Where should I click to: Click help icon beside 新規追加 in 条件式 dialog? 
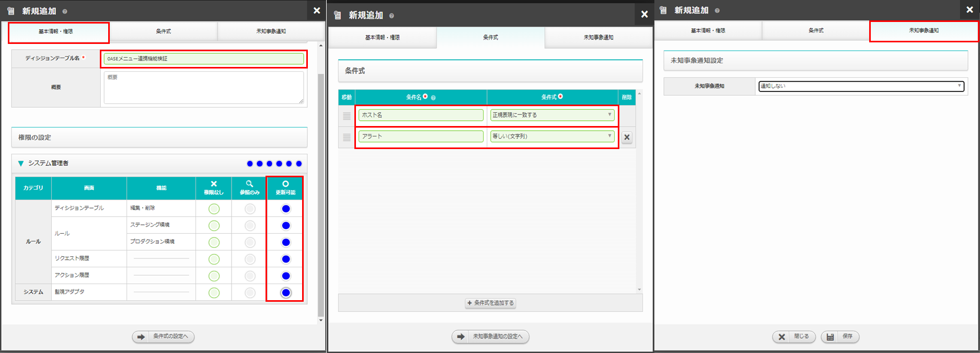pos(391,16)
